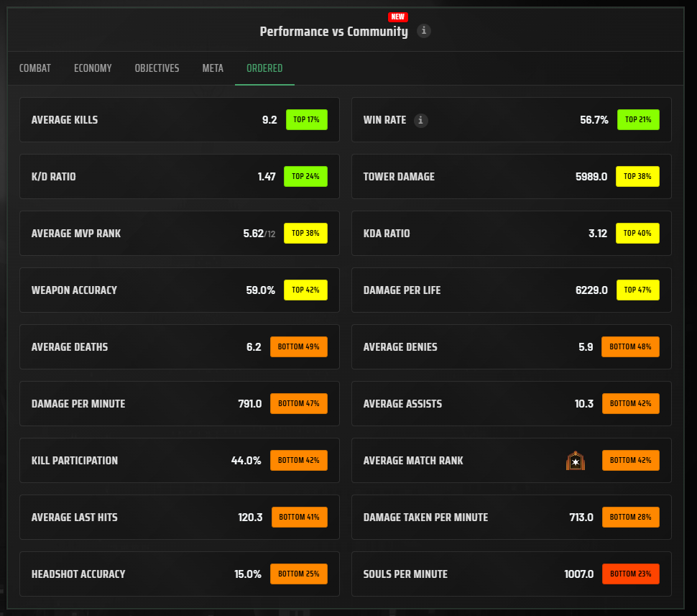697x616 pixels.
Task: Select the Damage Per Life label
Action: point(402,290)
